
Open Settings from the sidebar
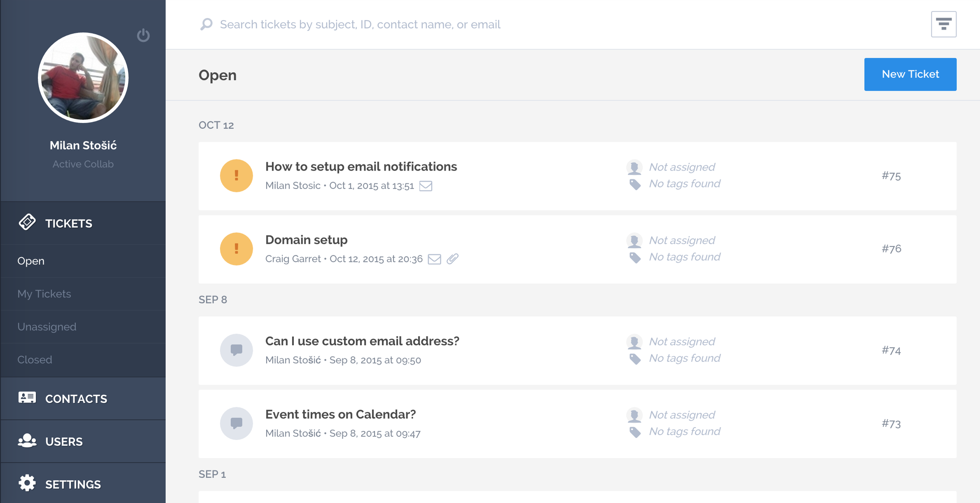coord(73,484)
